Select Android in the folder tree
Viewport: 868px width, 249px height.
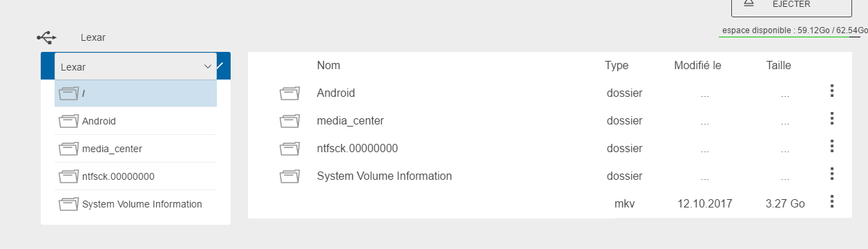coord(136,121)
